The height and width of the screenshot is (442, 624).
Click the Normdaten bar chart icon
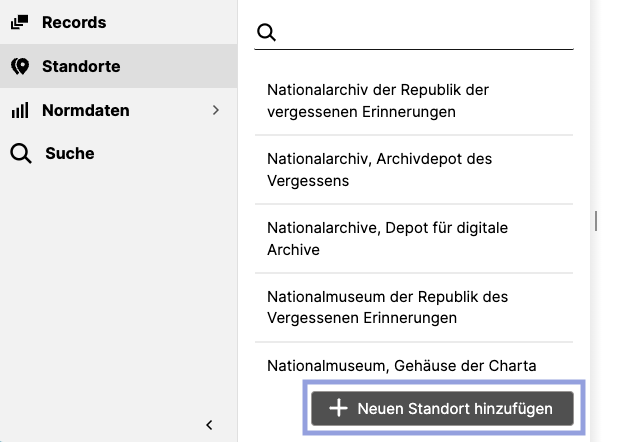[x=20, y=111]
